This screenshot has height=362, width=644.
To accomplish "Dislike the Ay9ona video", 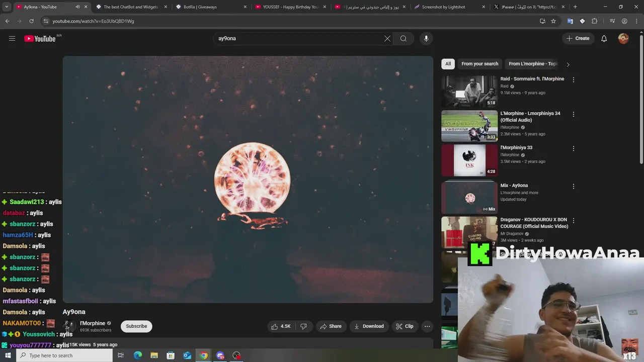I will pos(303,326).
